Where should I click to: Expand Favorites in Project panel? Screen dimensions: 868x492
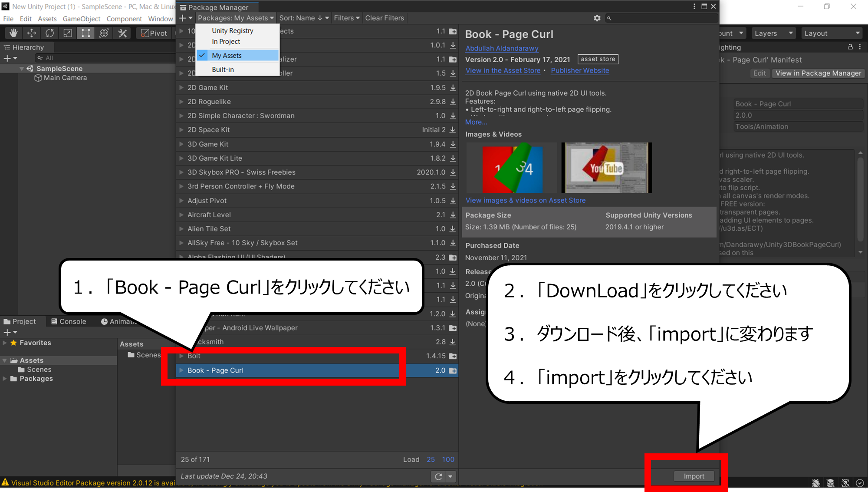5,343
